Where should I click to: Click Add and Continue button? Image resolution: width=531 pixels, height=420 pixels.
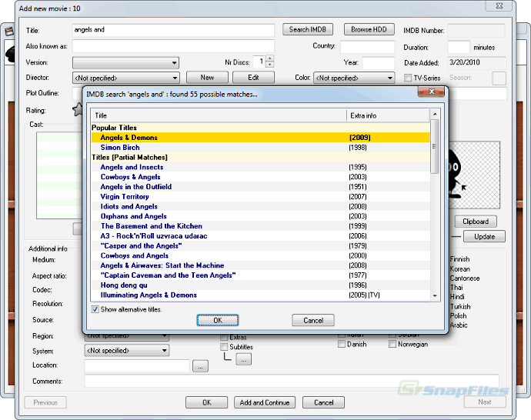click(265, 402)
